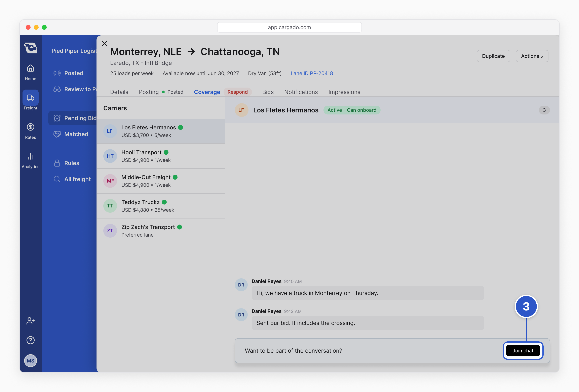Open MS user avatar
Screen dimensions: 579x392
(30, 361)
